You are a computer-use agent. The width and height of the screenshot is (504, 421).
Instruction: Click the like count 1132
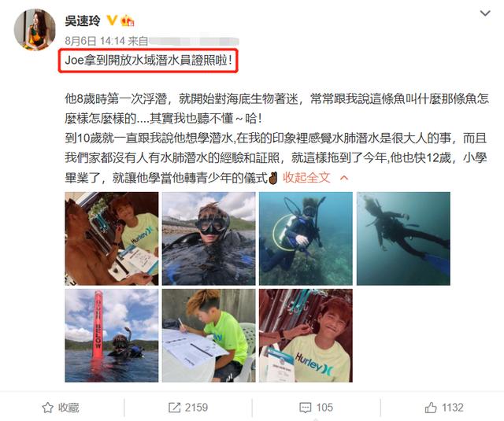tap(453, 408)
